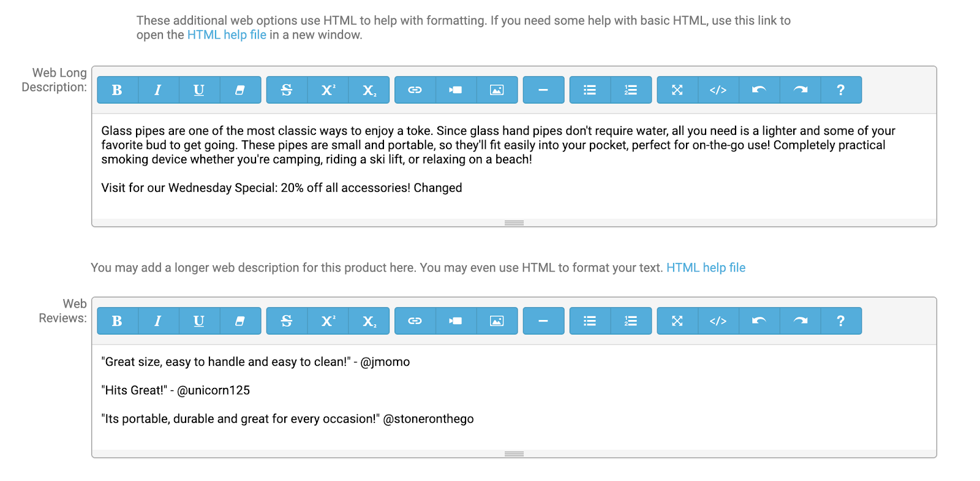Image resolution: width=980 pixels, height=481 pixels.
Task: Click Subscript in Web Long Description toolbar
Action: click(369, 90)
